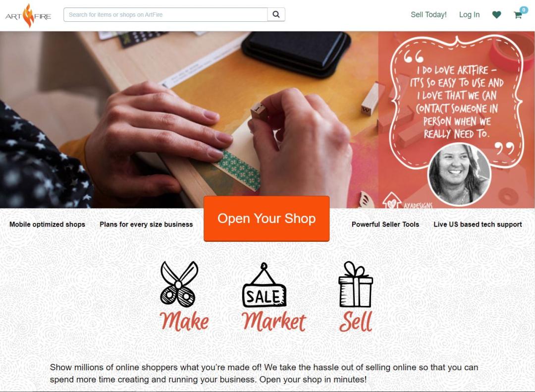Click the Mobile optimized shops text
Screen dimensions: 535x392
point(47,224)
